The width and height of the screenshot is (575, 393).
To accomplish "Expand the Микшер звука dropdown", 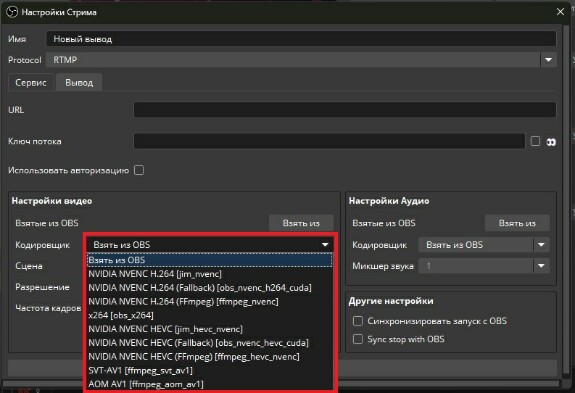I will 541,266.
